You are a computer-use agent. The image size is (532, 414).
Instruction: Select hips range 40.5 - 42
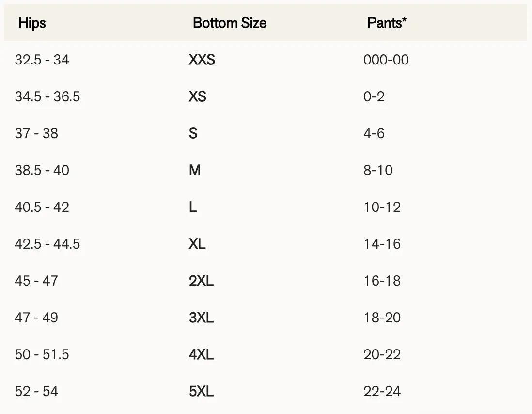click(x=42, y=207)
